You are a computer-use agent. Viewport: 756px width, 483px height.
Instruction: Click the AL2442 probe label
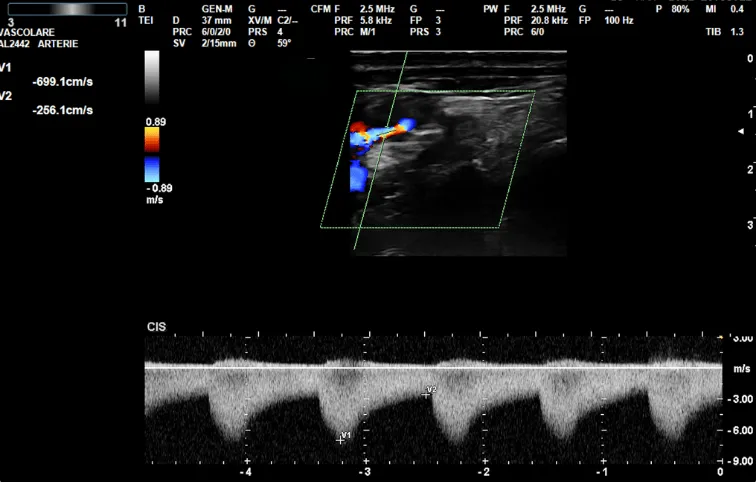[15, 44]
